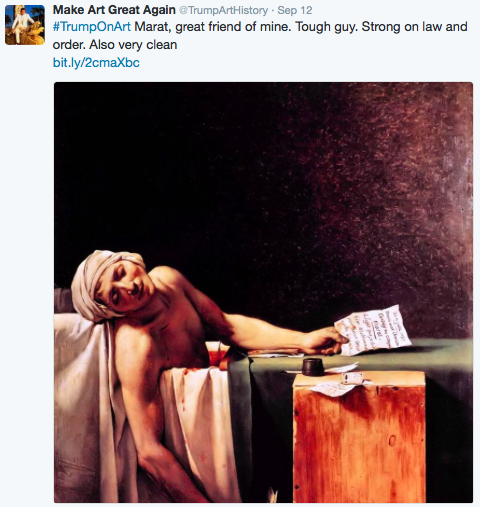
Task: Click the Make Art Great Again display name
Action: point(114,10)
